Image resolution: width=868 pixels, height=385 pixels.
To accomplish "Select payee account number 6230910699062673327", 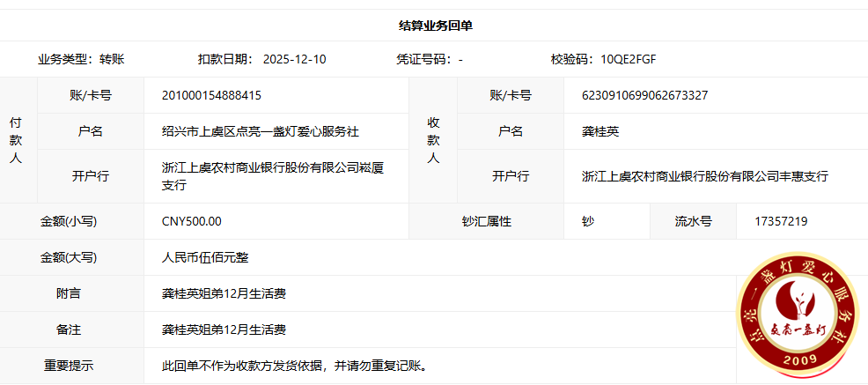I will point(645,95).
